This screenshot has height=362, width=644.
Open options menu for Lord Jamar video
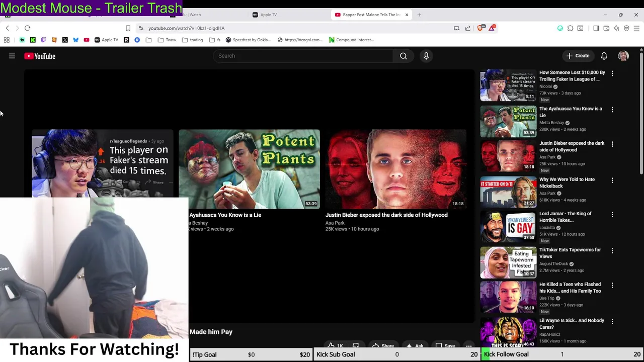click(612, 215)
